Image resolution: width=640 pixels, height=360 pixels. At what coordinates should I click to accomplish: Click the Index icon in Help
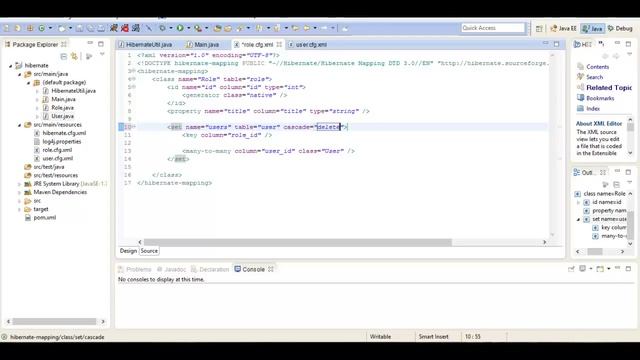(580, 109)
